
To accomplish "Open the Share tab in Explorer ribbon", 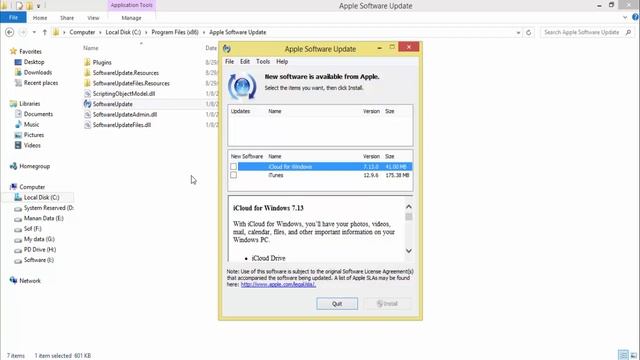I will [x=67, y=18].
